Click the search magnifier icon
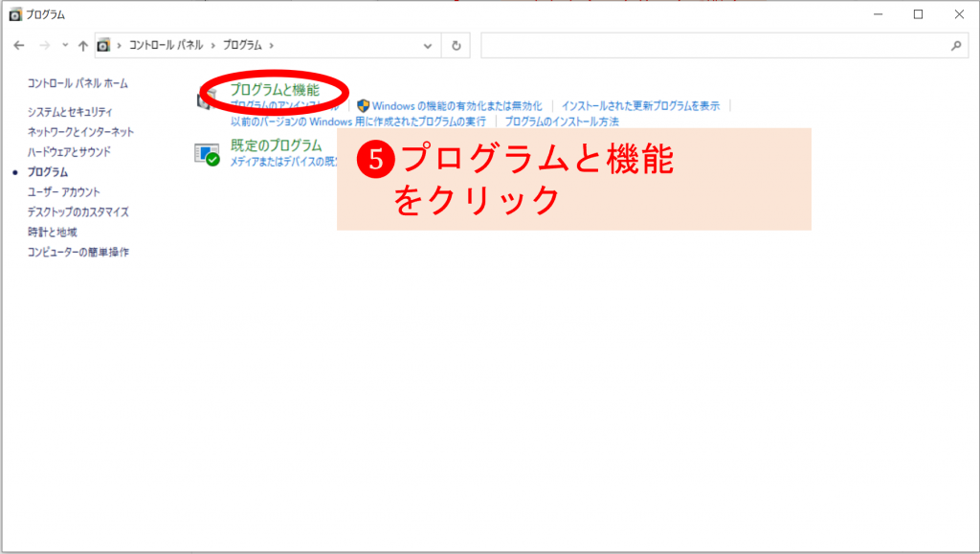The height and width of the screenshot is (554, 980). pyautogui.click(x=956, y=46)
